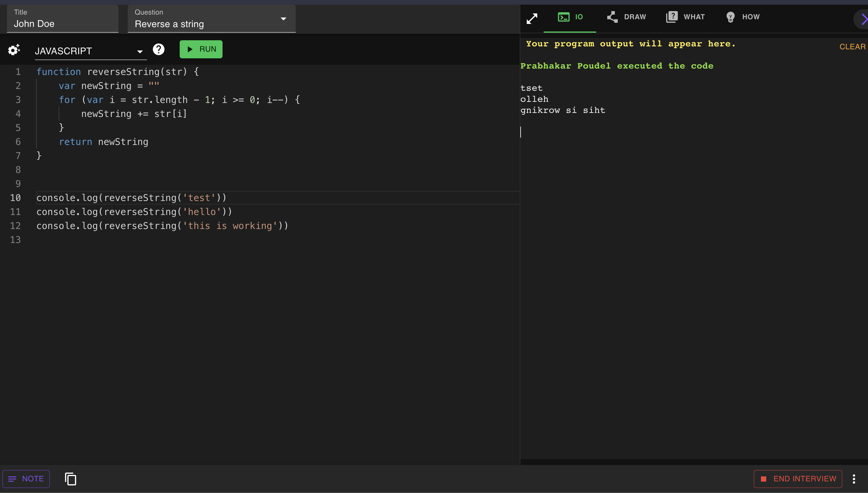
Task: Click the 'newString += str[i]' line
Action: coord(134,114)
